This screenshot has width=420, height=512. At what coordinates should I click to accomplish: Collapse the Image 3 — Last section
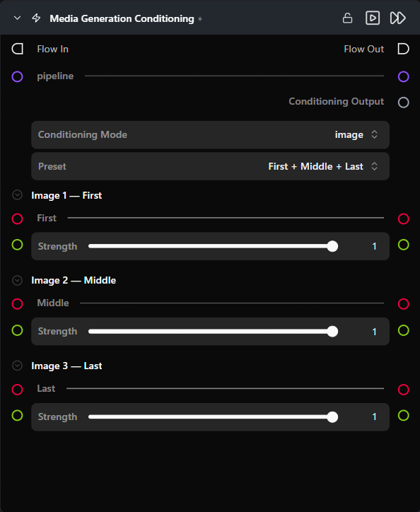[17, 366]
